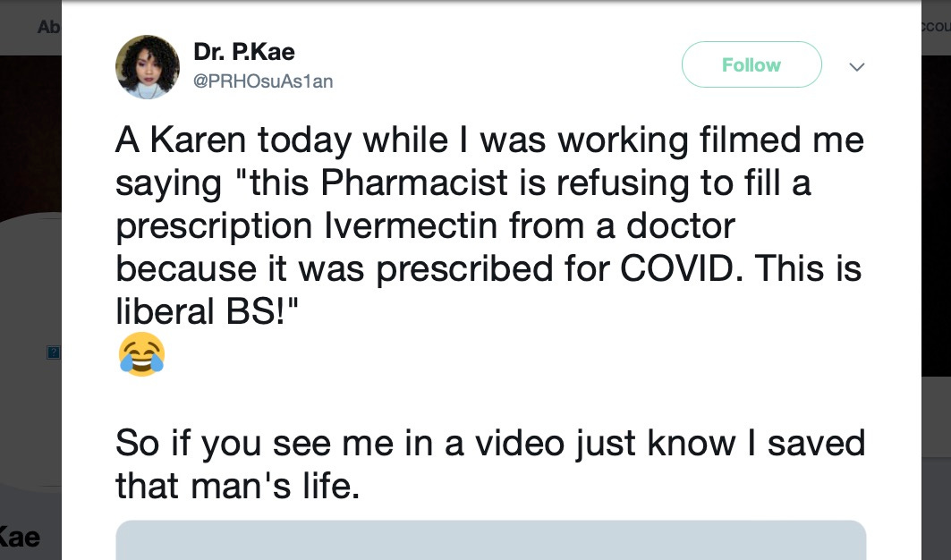Screen dimensions: 951x560
Task: Click the Kae text on the dark background
Action: (20, 536)
